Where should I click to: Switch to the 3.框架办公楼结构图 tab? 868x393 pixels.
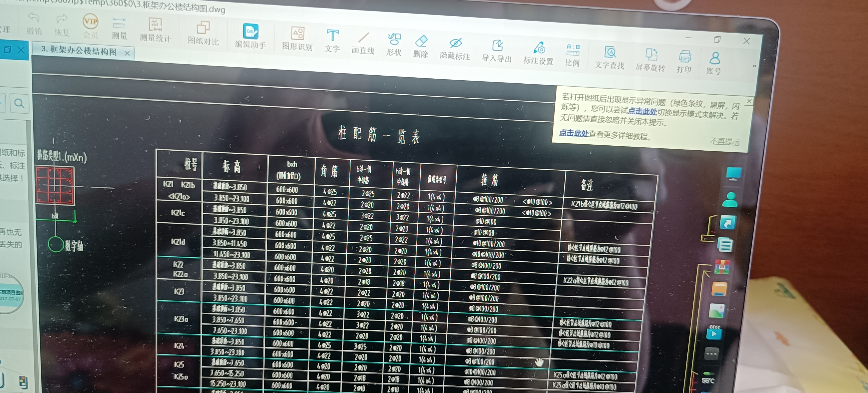79,51
